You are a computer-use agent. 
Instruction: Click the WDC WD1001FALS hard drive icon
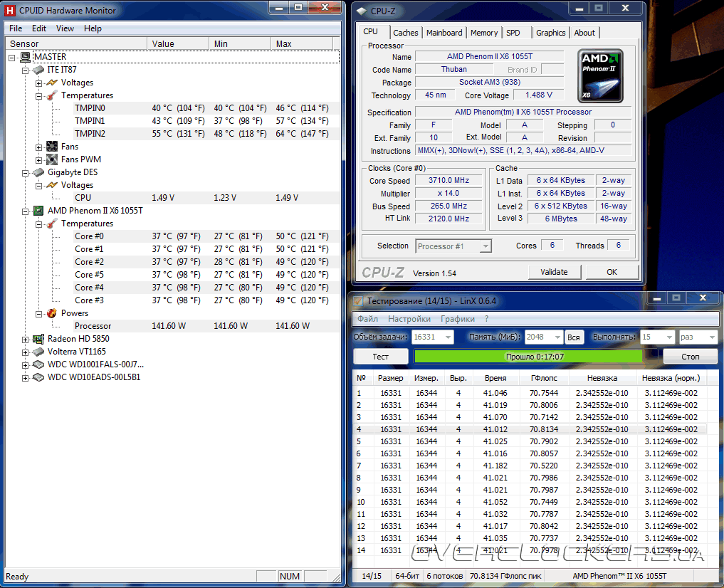tap(38, 364)
